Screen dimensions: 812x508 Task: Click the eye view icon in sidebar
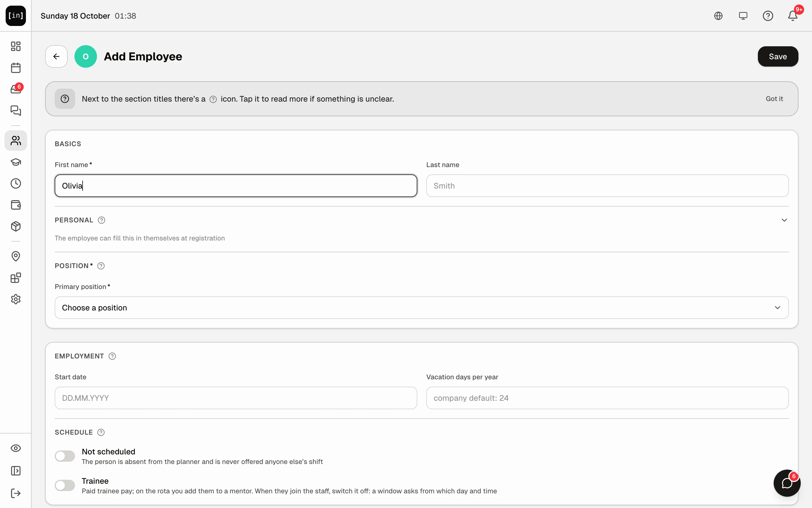point(16,448)
